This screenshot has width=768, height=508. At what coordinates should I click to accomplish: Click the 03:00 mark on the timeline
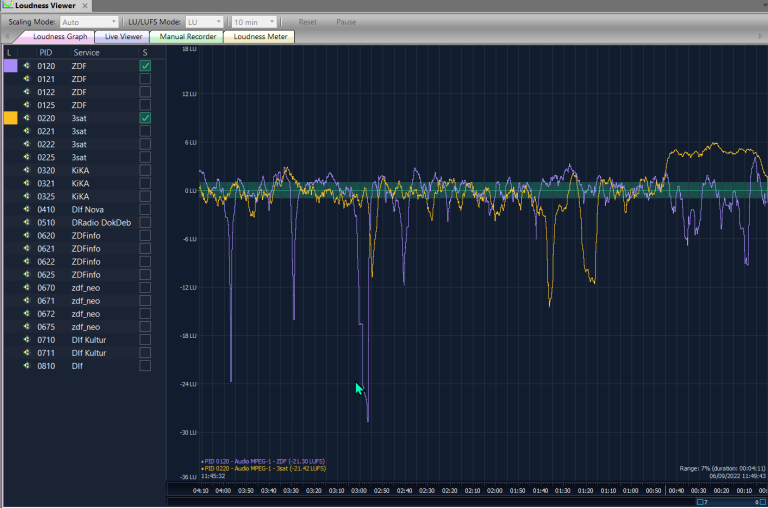359,490
